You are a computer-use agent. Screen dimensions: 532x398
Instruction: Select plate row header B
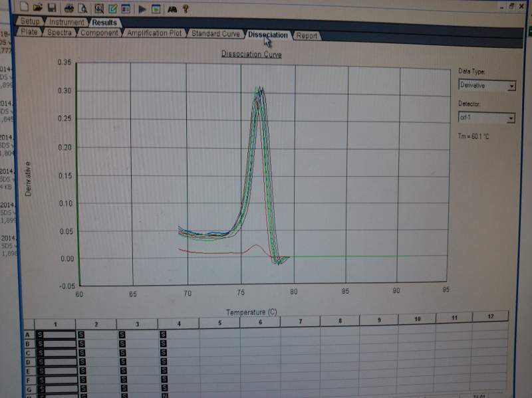[x=29, y=344]
